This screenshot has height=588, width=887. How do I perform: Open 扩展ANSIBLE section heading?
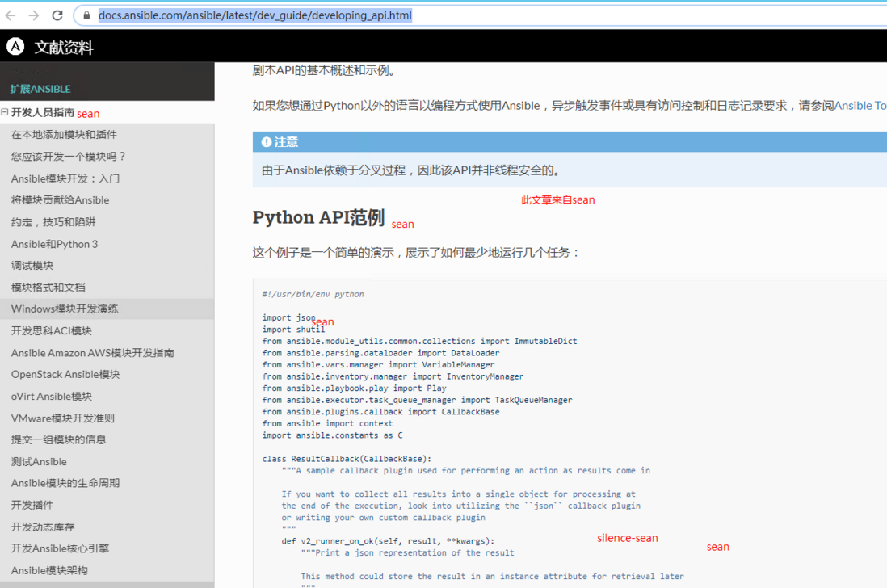point(40,90)
